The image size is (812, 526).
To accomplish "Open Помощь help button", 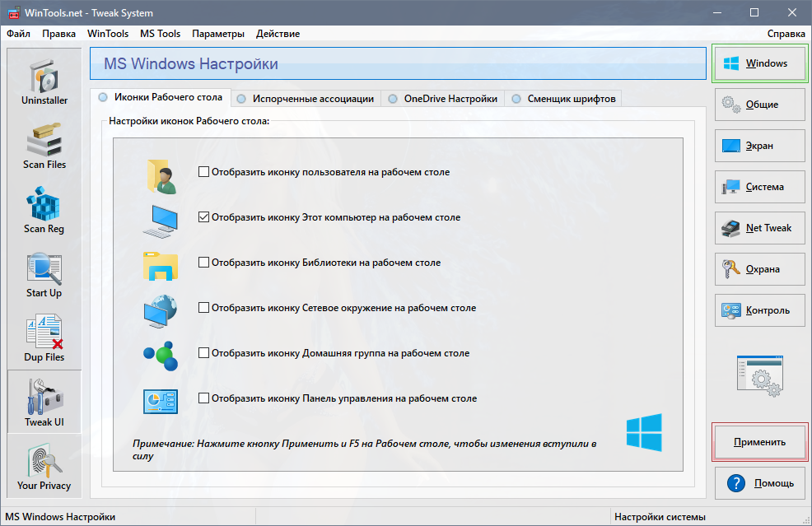I will tap(759, 483).
